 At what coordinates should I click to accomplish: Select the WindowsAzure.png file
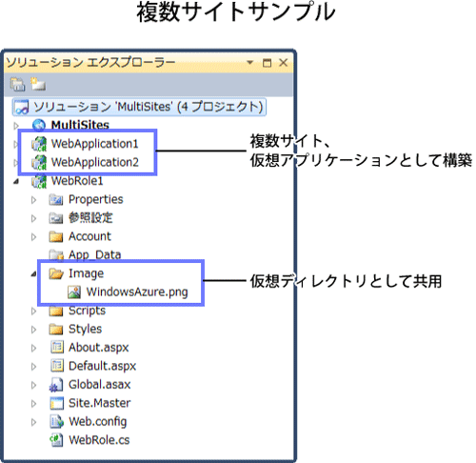tap(137, 292)
